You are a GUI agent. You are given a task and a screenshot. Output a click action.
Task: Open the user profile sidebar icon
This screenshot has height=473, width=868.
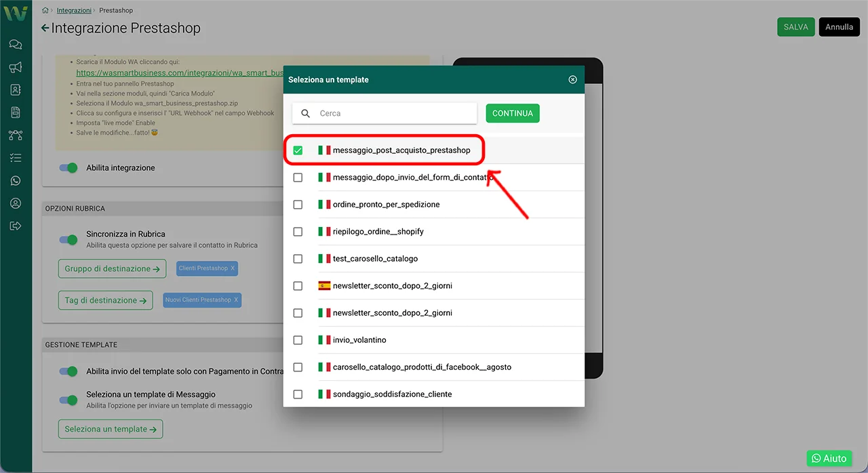[x=16, y=203]
